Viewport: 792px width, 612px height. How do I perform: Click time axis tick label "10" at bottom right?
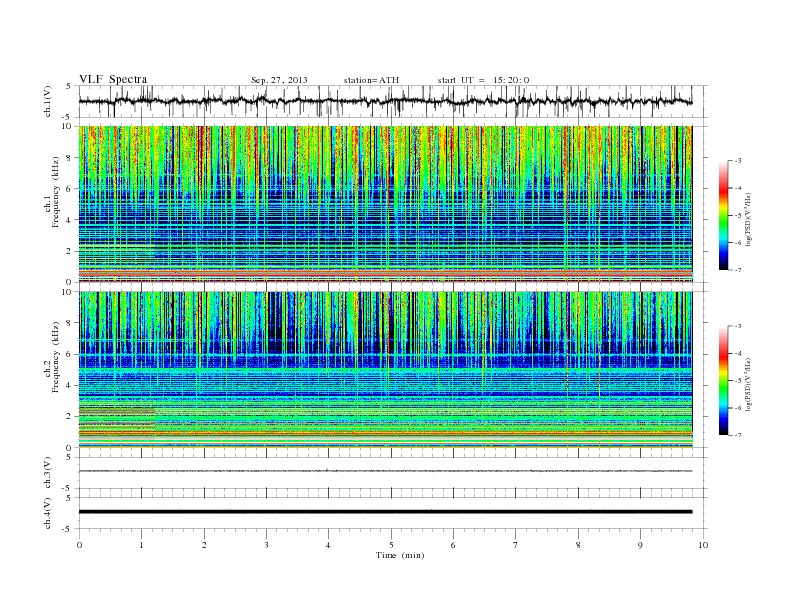[x=703, y=545]
